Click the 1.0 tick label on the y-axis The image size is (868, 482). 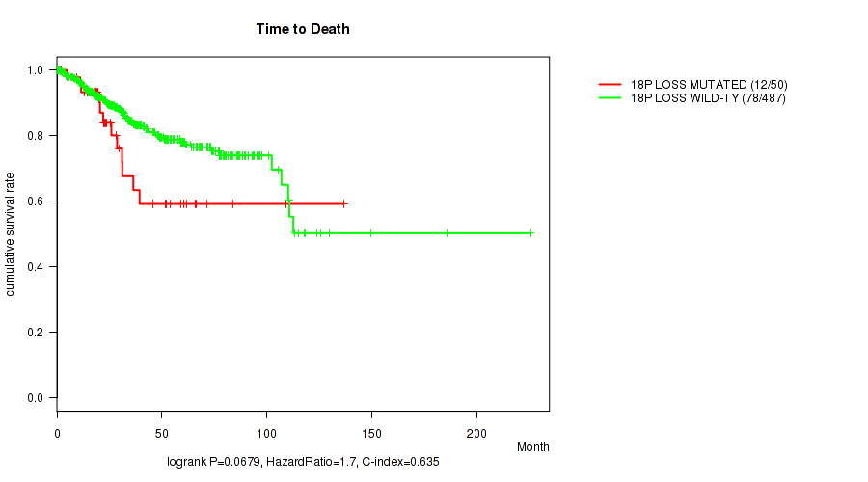pyautogui.click(x=35, y=70)
